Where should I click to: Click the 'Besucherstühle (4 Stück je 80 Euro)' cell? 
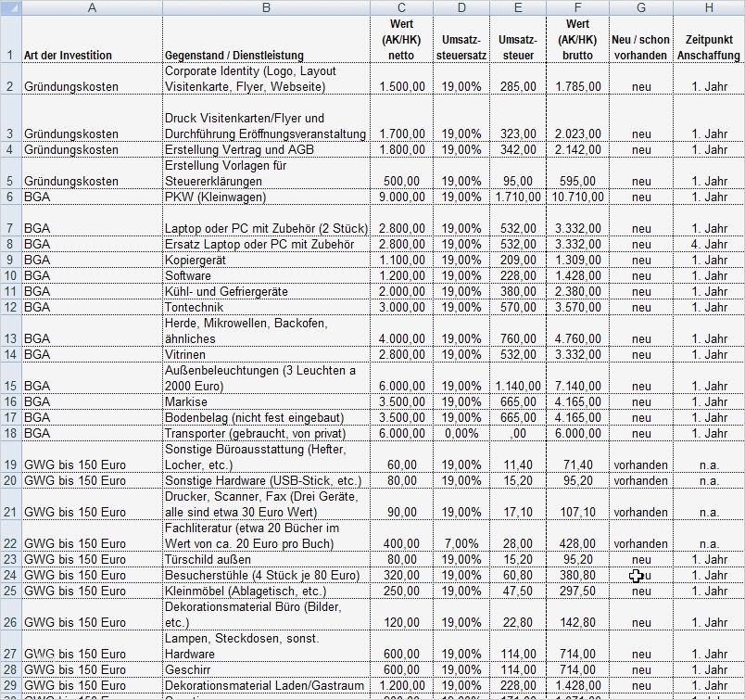pyautogui.click(x=266, y=575)
